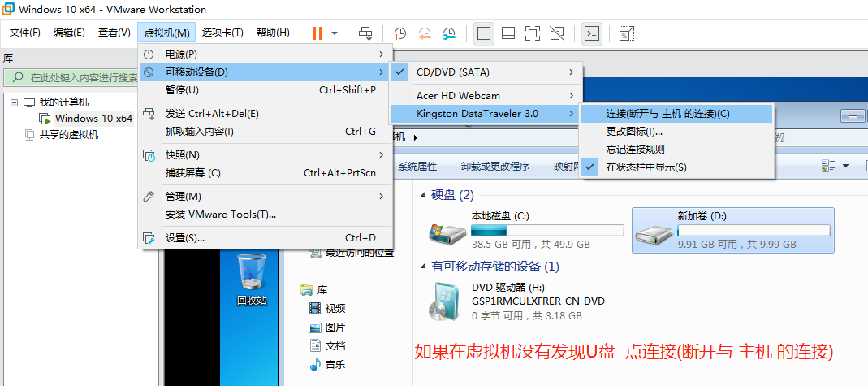
Task: Toggle the thumbnail bar view icon
Action: pyautogui.click(x=508, y=33)
